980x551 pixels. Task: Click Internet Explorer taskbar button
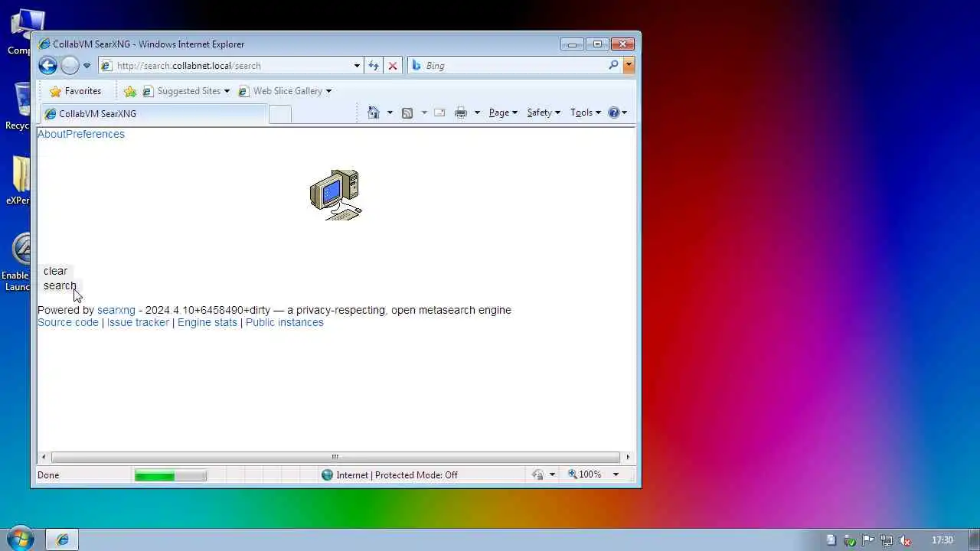63,540
